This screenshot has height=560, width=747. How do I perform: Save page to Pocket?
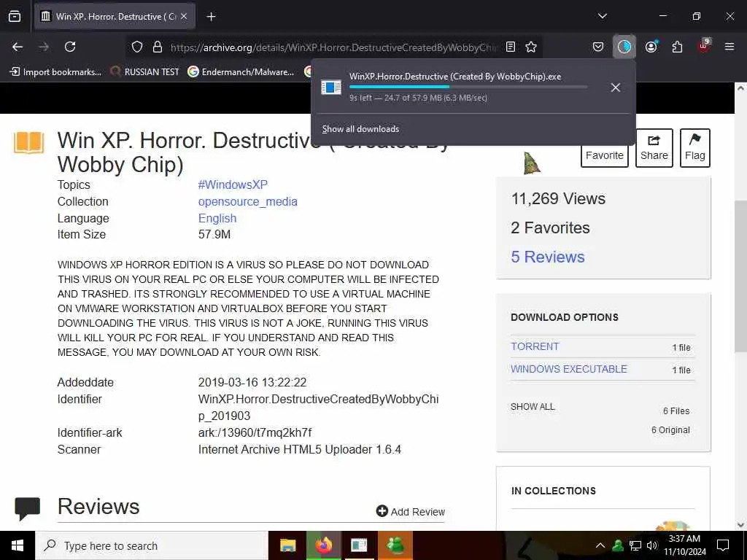tap(598, 47)
